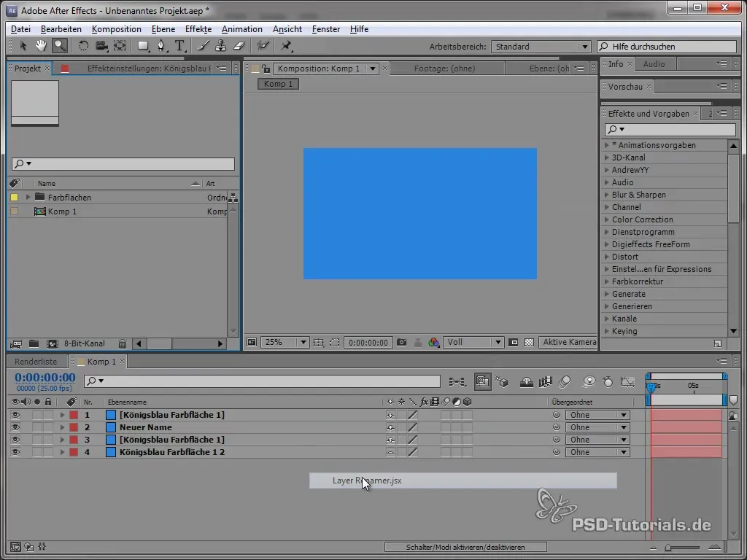Select the Hand tool
The height and width of the screenshot is (560, 747).
coord(41,46)
